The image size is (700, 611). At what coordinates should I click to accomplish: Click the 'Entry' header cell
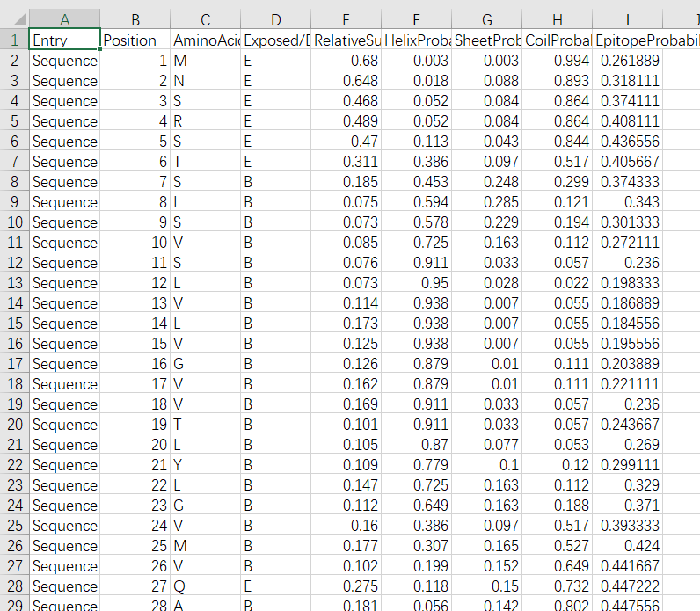(64, 40)
